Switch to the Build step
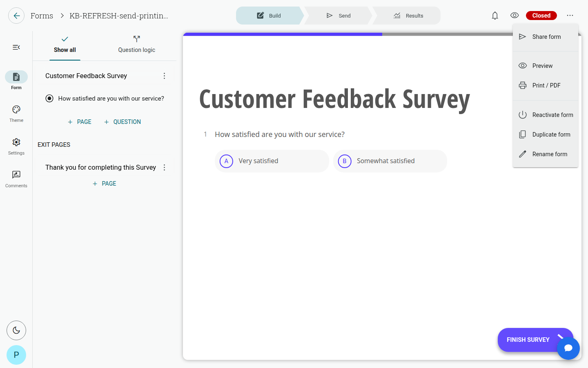Screen dimensions: 588x368 coord(269,16)
